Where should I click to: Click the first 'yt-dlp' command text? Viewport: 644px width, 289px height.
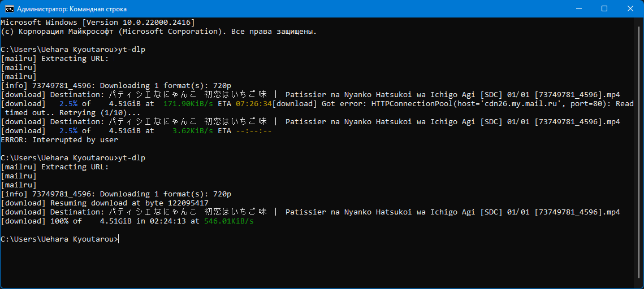131,50
